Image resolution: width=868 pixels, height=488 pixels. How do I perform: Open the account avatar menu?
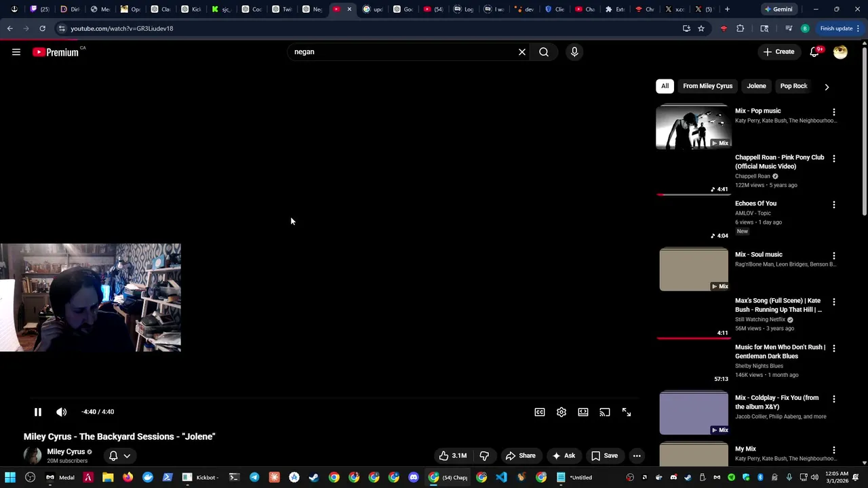(x=840, y=52)
